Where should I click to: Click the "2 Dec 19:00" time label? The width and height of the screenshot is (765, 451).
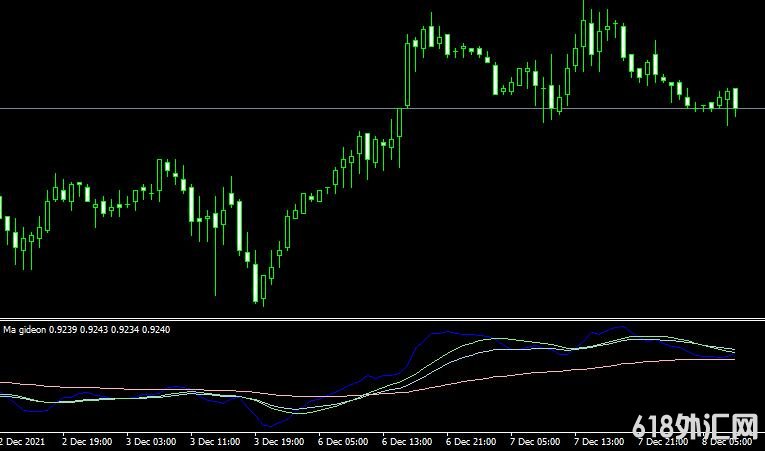click(x=88, y=441)
